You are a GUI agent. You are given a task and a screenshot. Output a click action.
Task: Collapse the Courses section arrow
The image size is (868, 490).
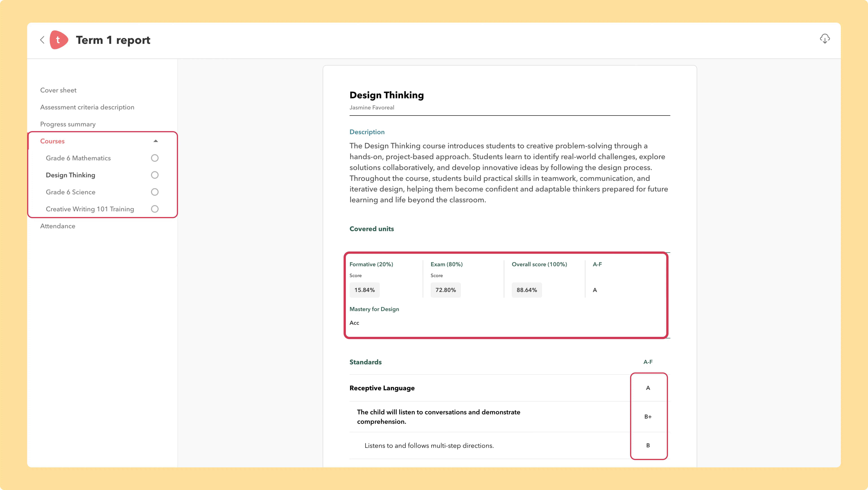coord(156,141)
